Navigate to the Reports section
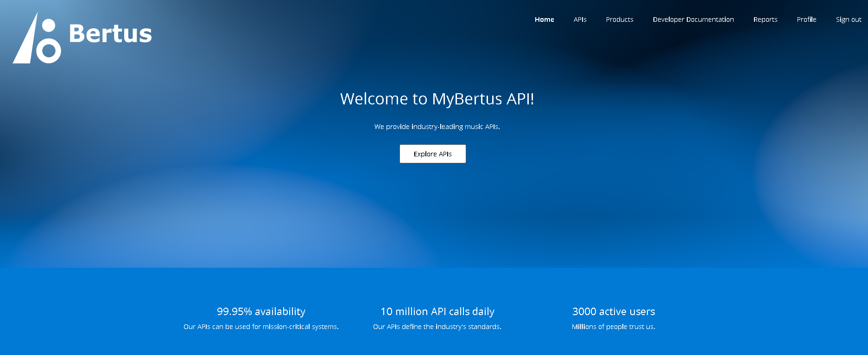Image resolution: width=868 pixels, height=355 pixels. click(765, 19)
